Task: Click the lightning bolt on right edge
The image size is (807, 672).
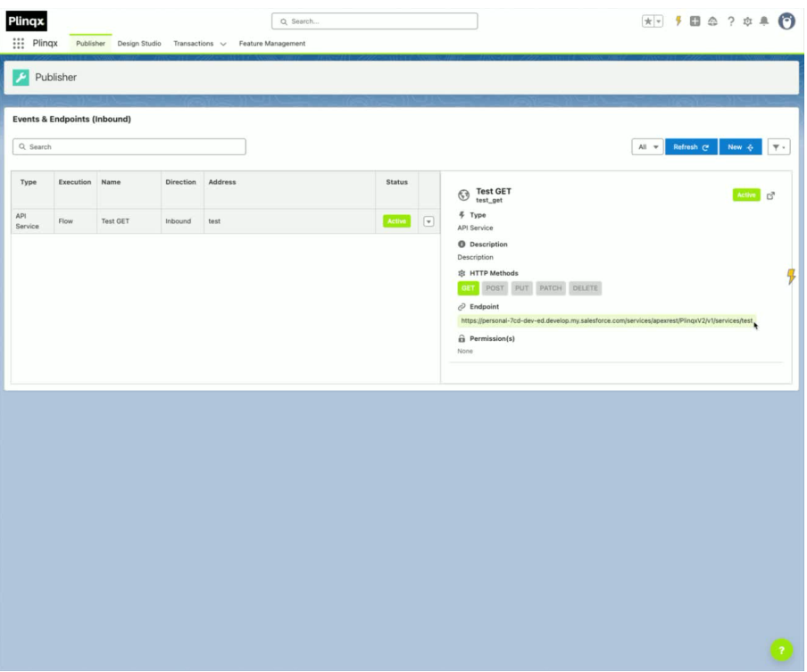Action: coord(791,276)
